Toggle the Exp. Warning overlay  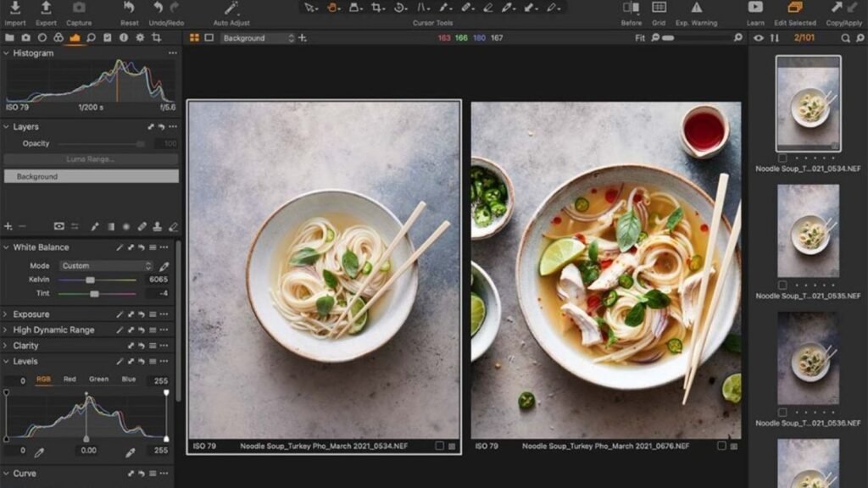point(696,8)
